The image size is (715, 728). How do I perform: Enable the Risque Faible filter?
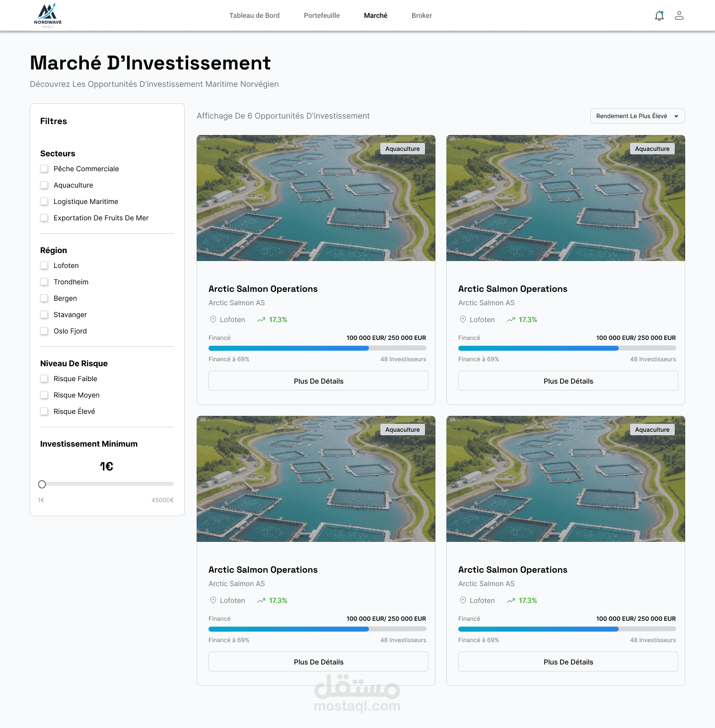tap(44, 379)
